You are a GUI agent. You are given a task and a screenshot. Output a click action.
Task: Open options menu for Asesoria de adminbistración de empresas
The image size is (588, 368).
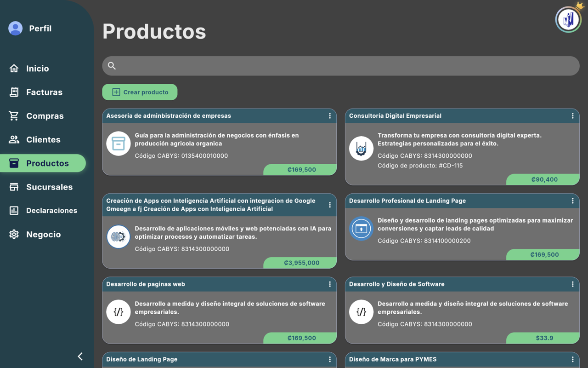tap(330, 116)
